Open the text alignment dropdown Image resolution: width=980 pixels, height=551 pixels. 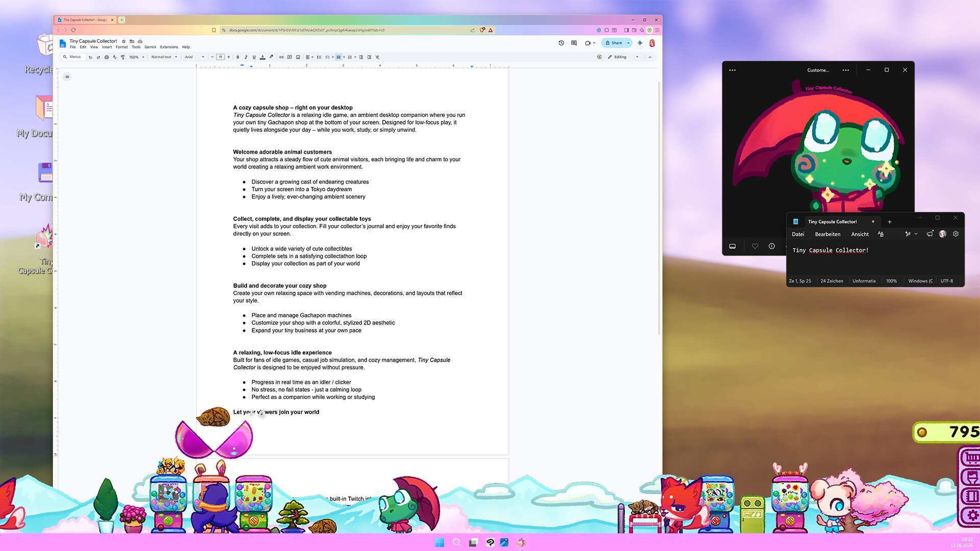click(309, 57)
